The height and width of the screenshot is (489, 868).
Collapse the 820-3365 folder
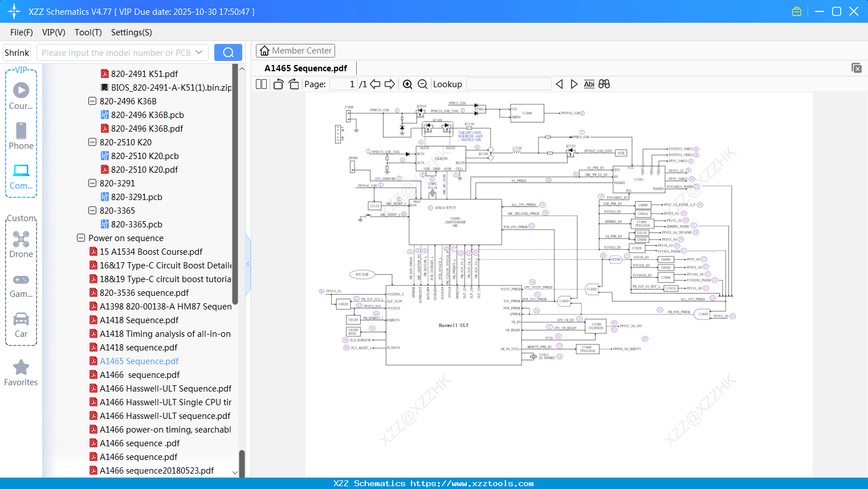tap(92, 211)
